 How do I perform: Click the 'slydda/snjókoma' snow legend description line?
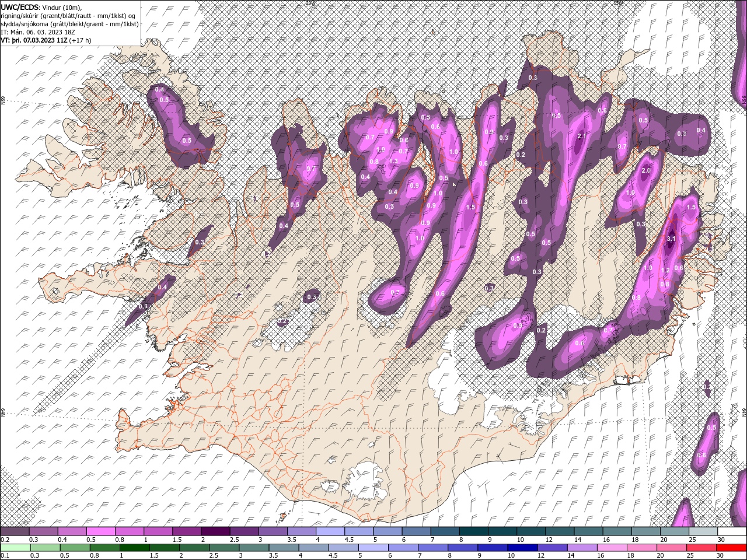click(69, 24)
